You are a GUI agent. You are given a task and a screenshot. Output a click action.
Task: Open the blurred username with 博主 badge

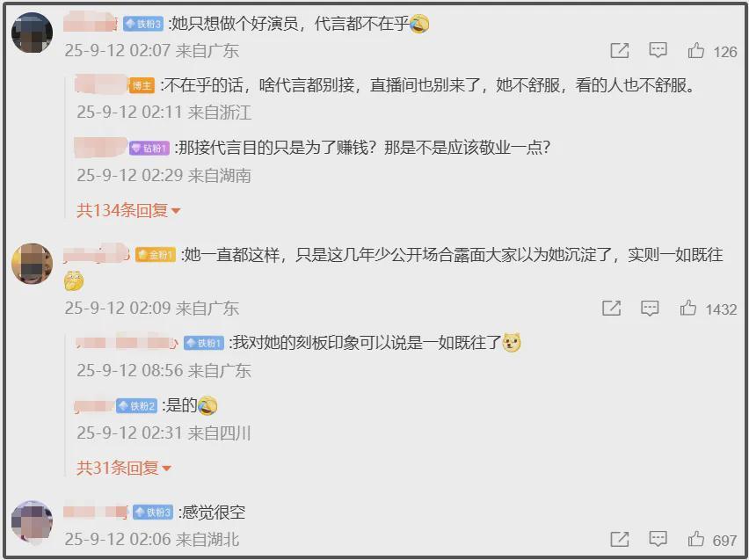[101, 84]
